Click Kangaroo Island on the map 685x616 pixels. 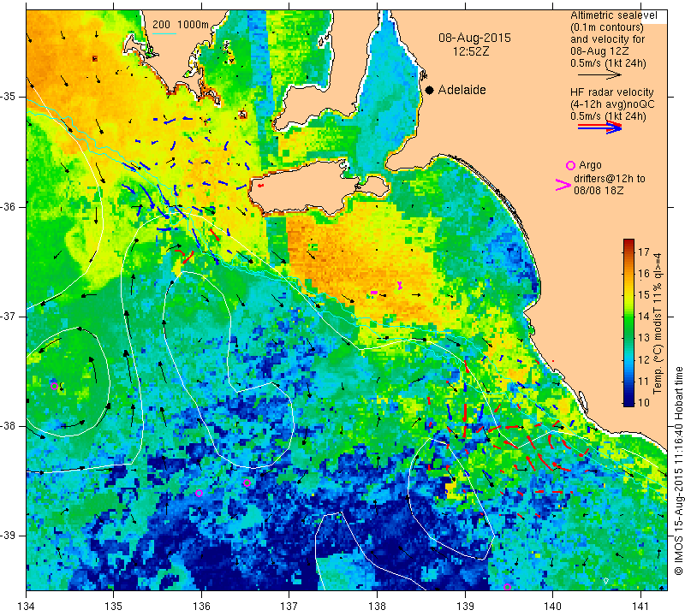(306, 187)
